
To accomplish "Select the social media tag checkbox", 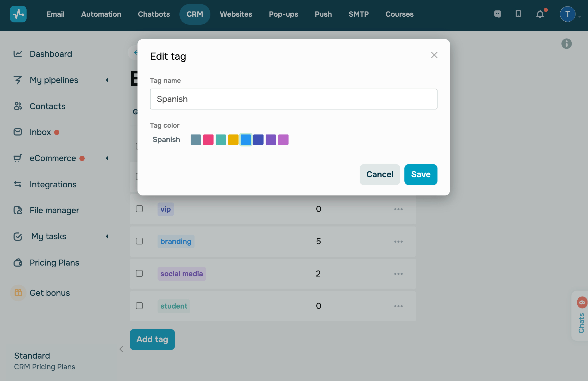I will coord(139,273).
